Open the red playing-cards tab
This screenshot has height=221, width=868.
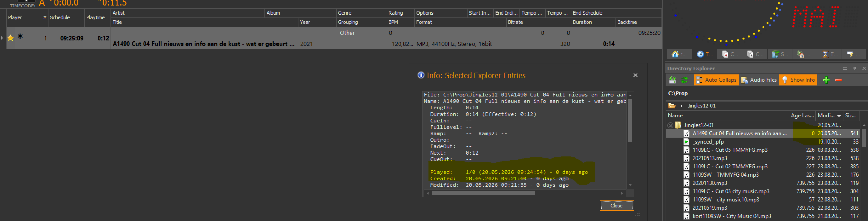pos(729,54)
